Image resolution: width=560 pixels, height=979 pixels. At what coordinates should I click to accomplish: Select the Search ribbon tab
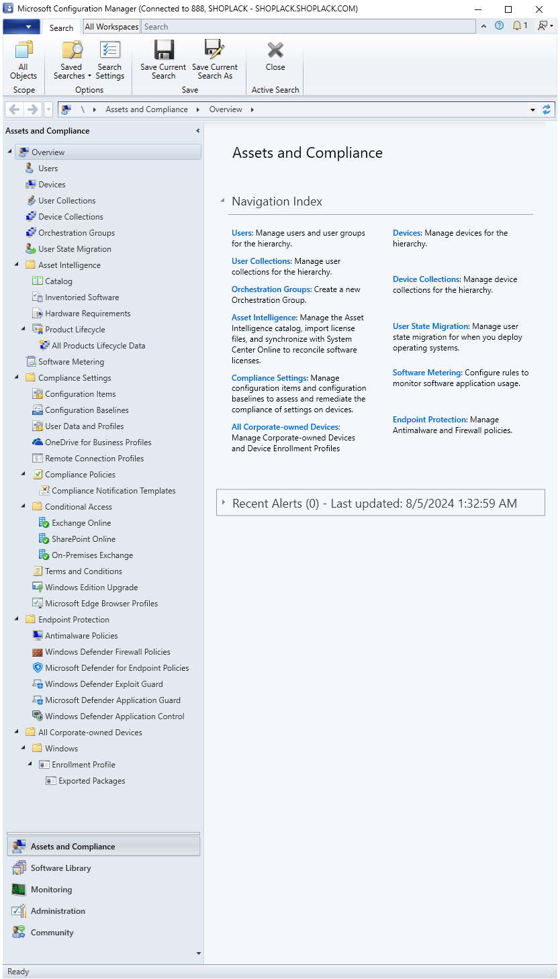(x=61, y=28)
